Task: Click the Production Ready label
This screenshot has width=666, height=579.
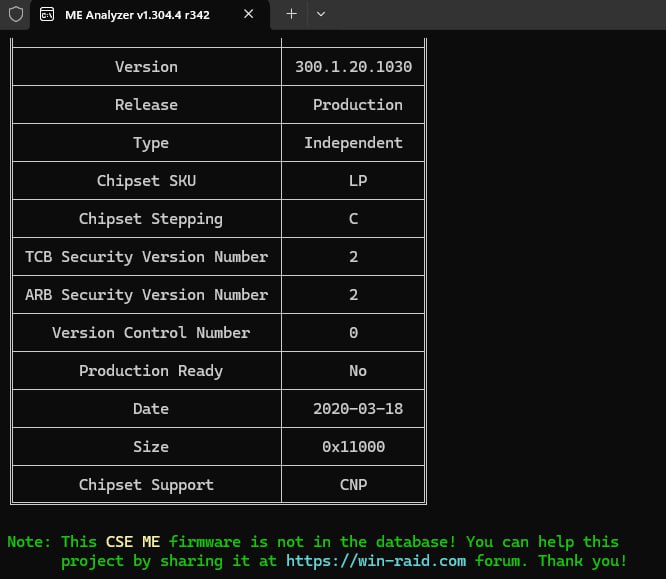Action: click(x=151, y=371)
